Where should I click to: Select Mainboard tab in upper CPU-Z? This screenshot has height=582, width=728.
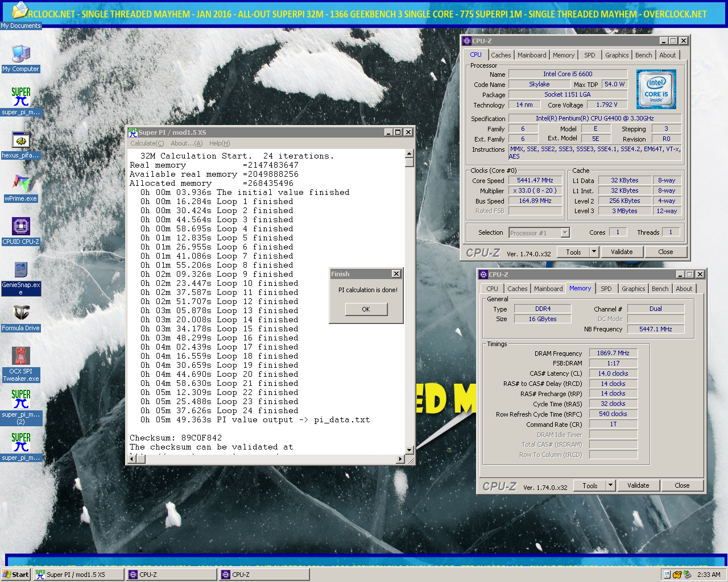(x=532, y=55)
